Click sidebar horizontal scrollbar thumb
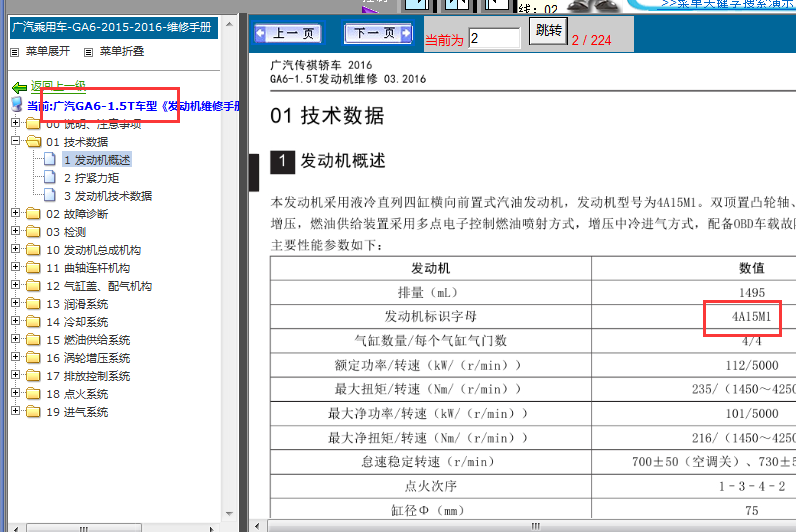The height and width of the screenshot is (532, 796). [x=84, y=528]
